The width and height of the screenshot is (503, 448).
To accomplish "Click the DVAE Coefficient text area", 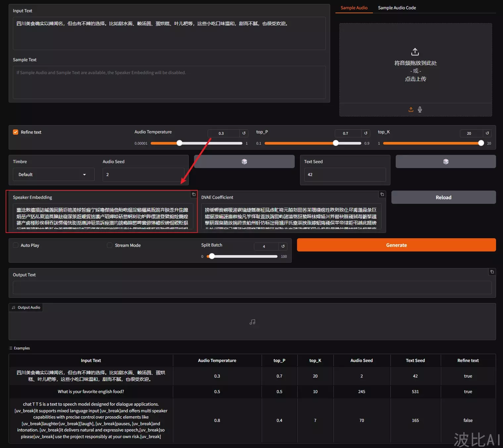I will coord(291,216).
